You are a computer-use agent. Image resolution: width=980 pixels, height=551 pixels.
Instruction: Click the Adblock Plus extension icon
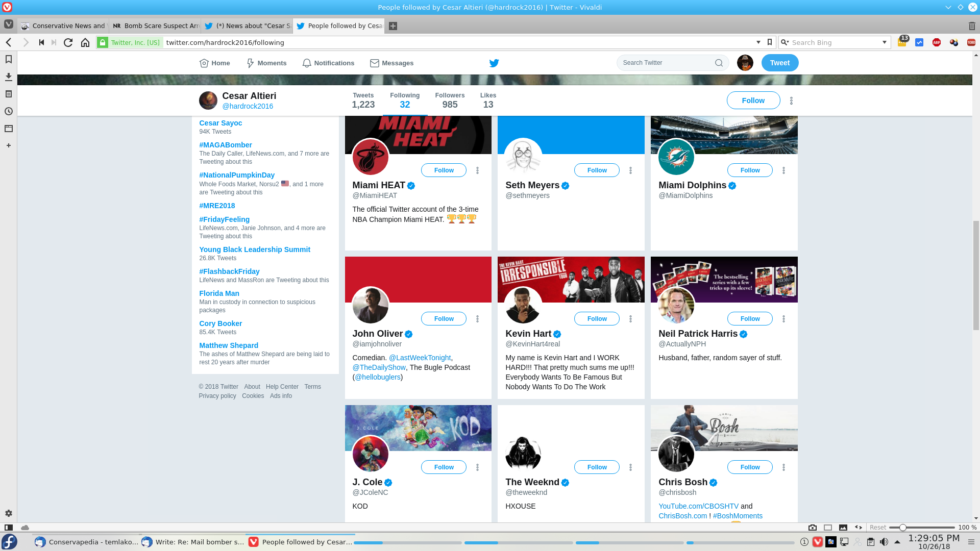pyautogui.click(x=937, y=42)
